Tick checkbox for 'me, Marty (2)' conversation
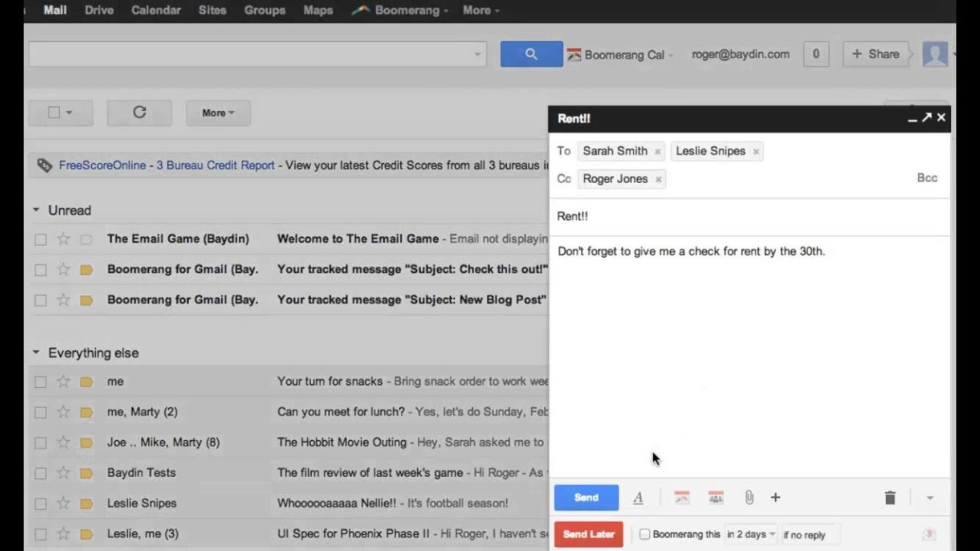Screen dimensions: 980x551 41,412
